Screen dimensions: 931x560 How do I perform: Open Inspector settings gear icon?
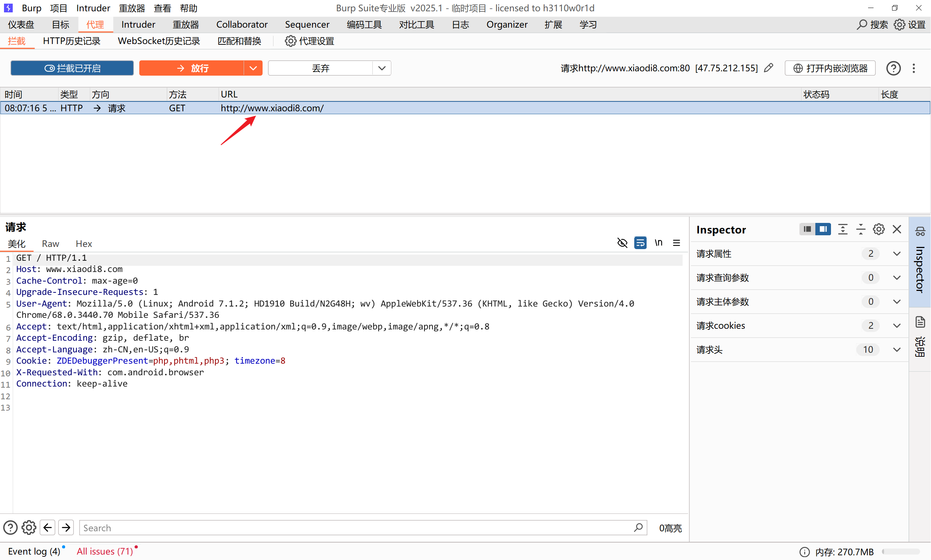(879, 229)
